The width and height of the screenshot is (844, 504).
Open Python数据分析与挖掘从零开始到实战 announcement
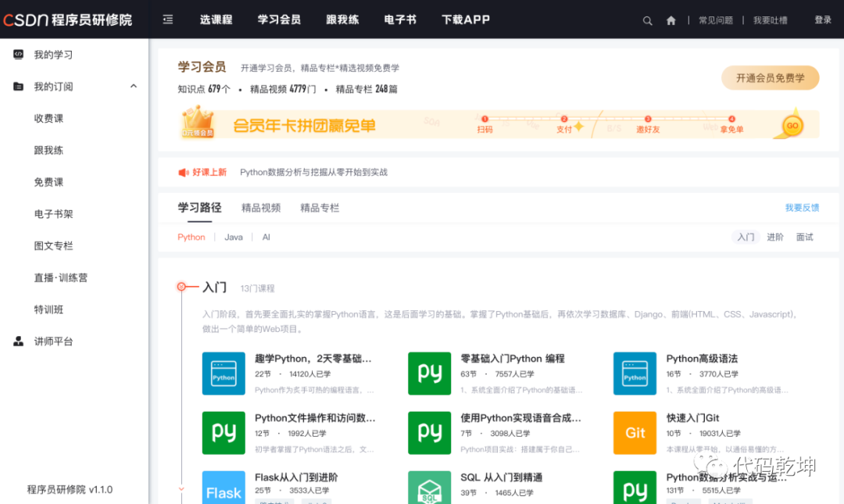[314, 173]
